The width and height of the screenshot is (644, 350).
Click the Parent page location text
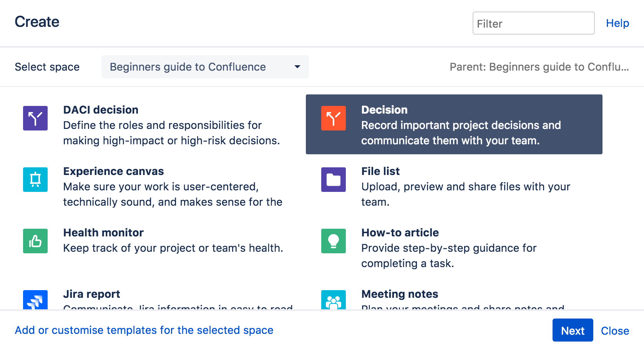(539, 67)
